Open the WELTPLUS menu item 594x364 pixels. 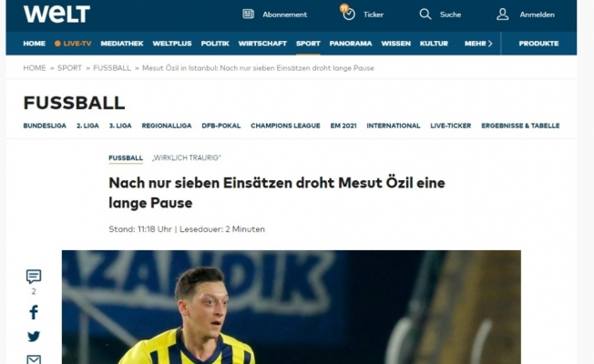[x=172, y=44]
